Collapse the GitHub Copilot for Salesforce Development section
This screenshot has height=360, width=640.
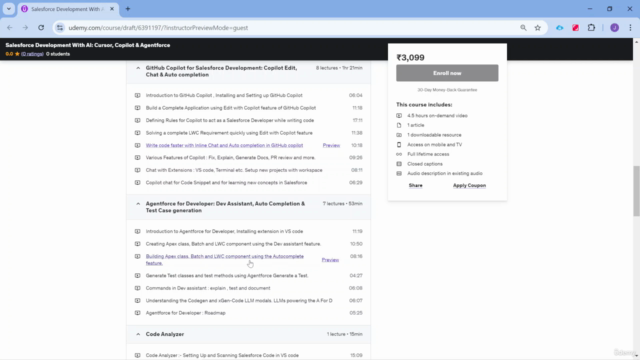coord(138,68)
